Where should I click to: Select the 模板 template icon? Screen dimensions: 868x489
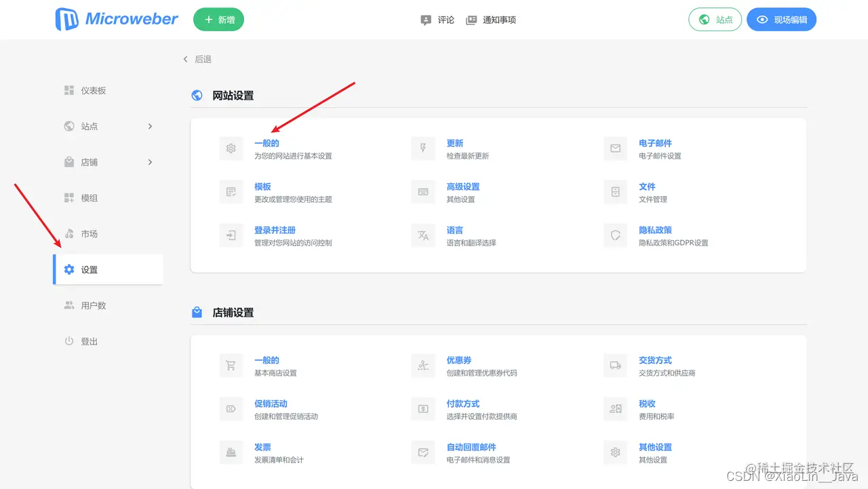click(231, 191)
